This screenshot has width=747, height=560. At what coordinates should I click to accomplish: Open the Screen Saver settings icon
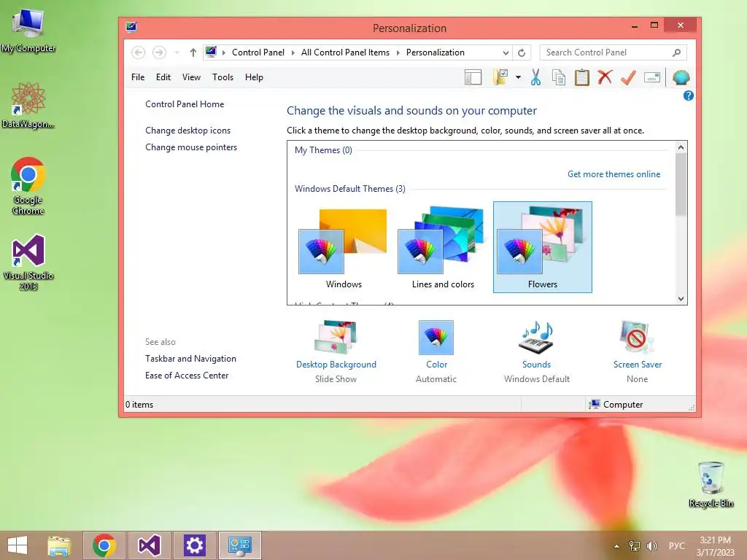tap(637, 338)
